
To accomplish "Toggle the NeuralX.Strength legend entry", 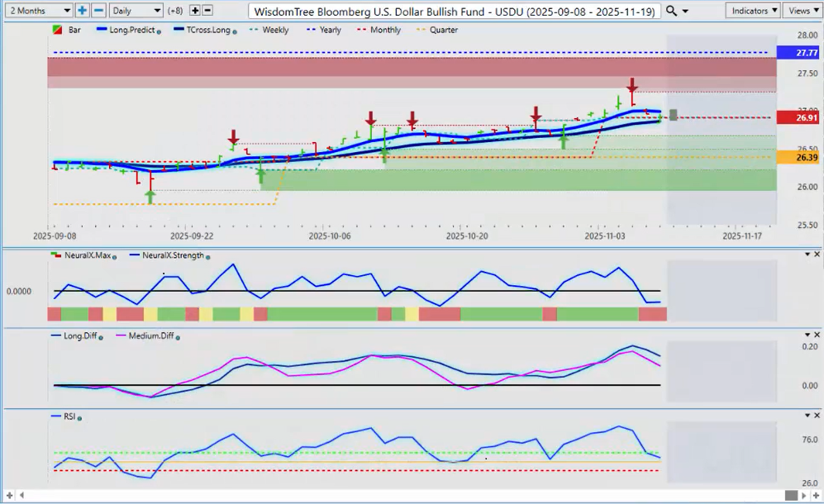I will tap(173, 255).
